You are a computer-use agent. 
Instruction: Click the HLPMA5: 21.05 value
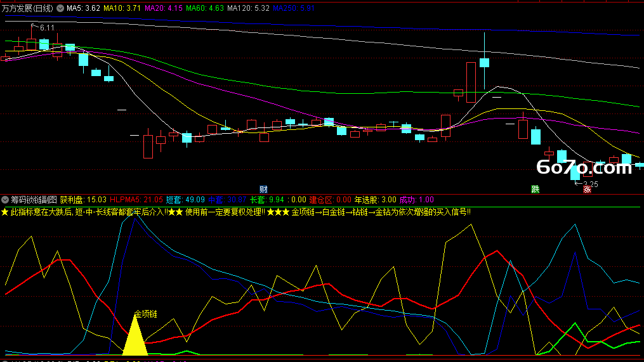(136, 200)
